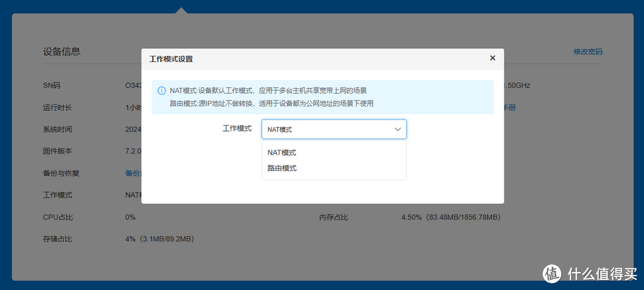
Task: Click the 系统时间 label
Action: point(57,129)
